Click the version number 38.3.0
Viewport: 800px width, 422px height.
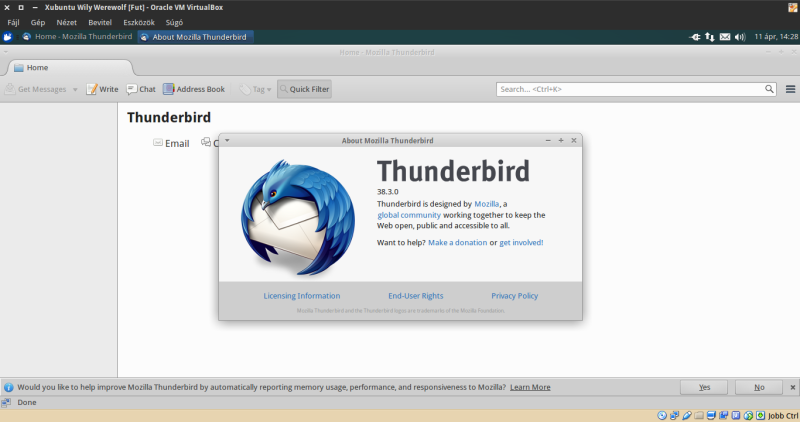point(388,192)
